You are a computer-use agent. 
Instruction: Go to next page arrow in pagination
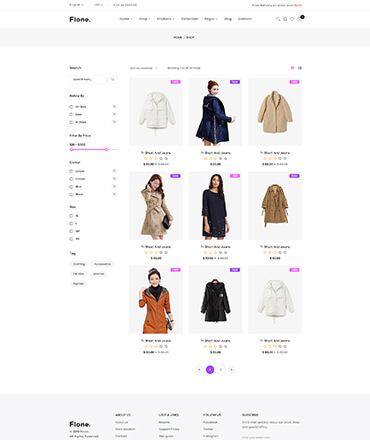point(231,369)
